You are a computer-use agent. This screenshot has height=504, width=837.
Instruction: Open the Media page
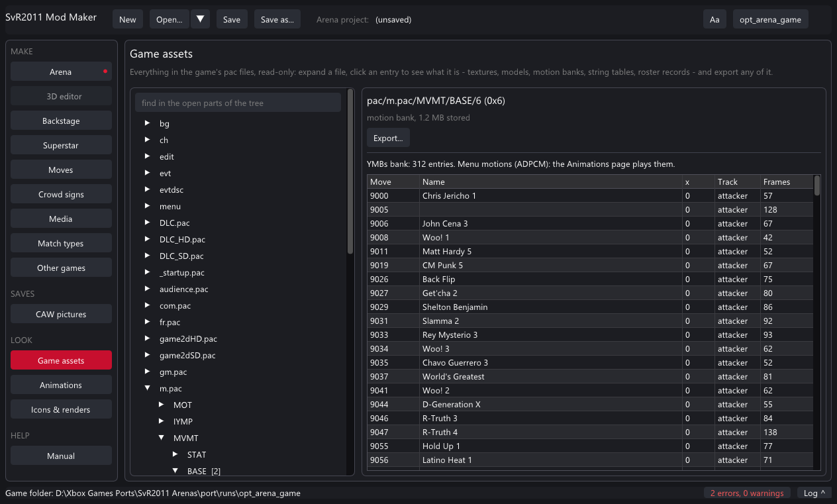(61, 219)
